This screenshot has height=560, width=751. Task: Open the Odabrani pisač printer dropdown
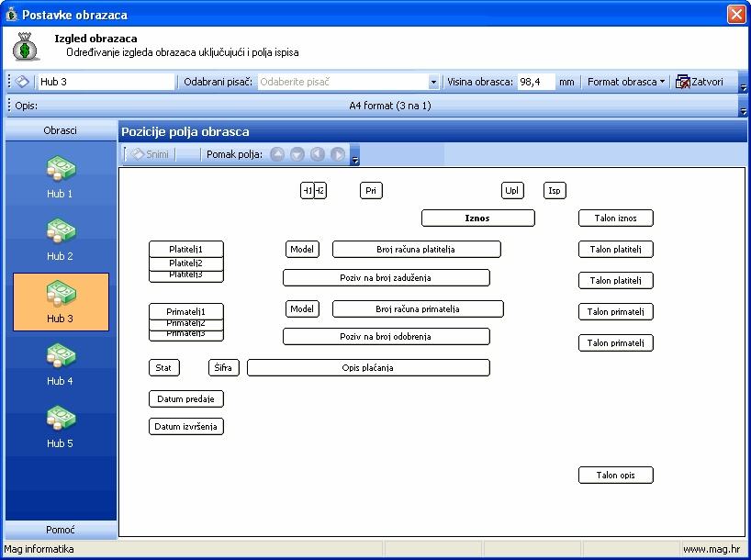[x=433, y=82]
